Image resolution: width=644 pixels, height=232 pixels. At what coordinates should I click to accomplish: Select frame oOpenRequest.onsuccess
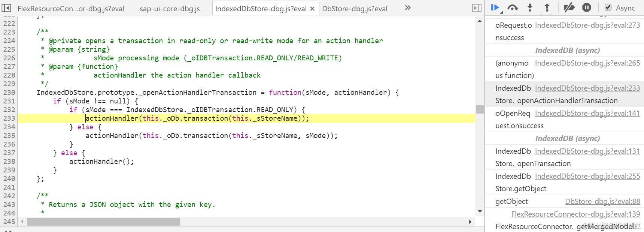pos(565,120)
